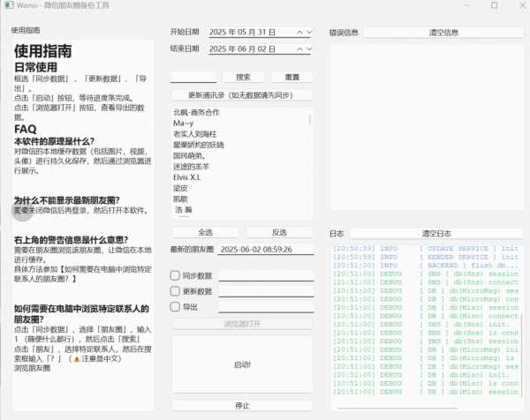Select contact 北枫-商务合作 in the list

196,112
